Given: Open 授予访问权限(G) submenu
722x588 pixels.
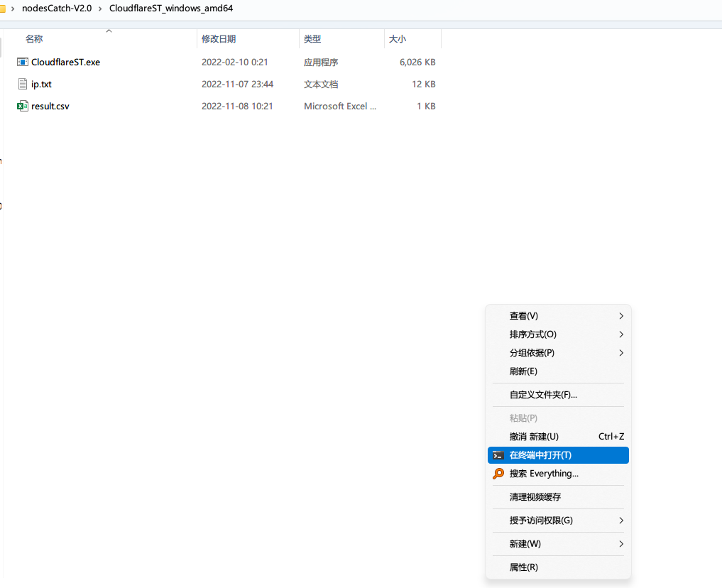Looking at the screenshot, I should (x=541, y=521).
